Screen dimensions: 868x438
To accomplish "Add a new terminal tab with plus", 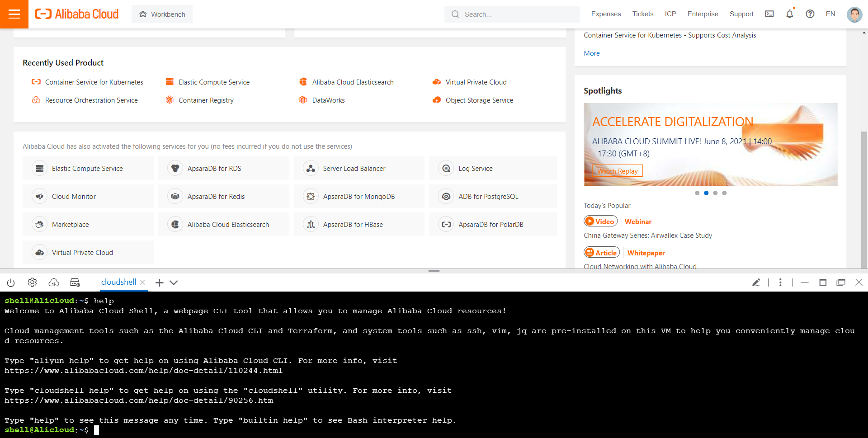I will (159, 283).
